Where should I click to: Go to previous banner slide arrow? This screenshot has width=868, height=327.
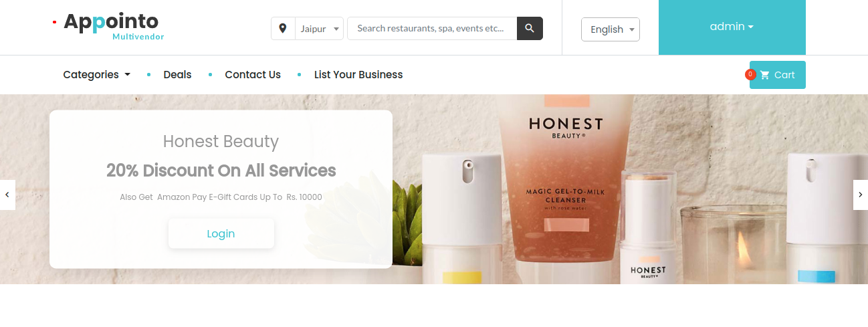7,195
